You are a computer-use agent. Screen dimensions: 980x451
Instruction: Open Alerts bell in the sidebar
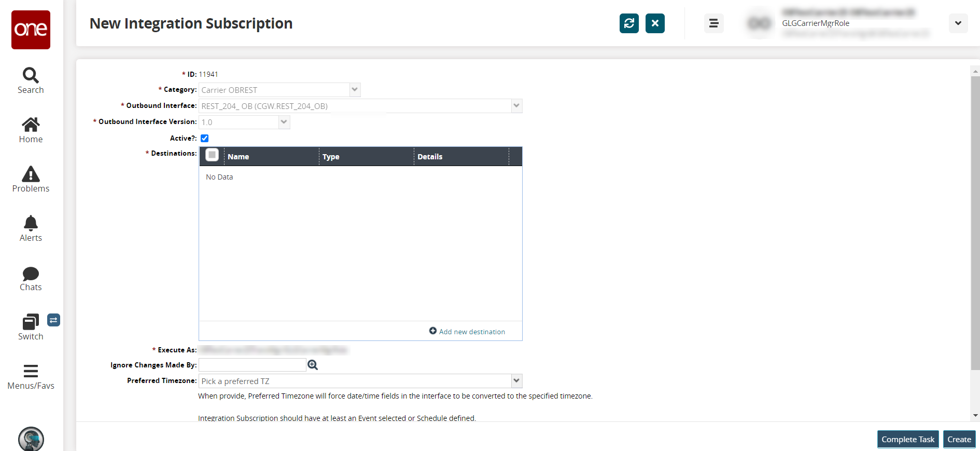click(31, 228)
